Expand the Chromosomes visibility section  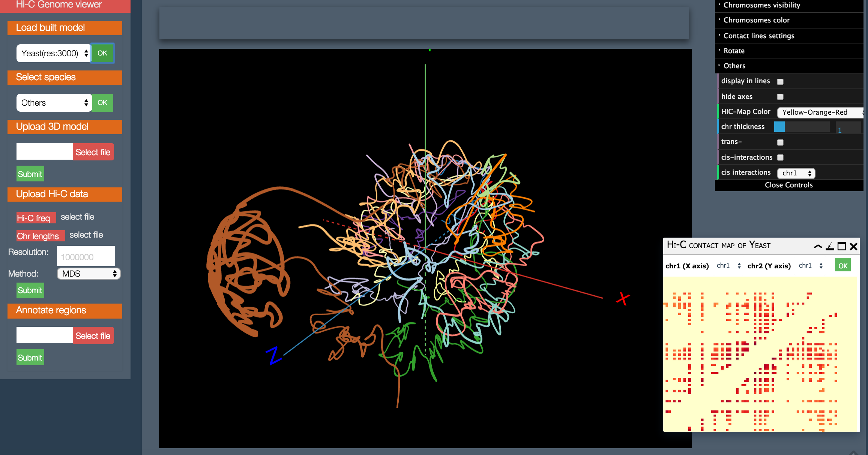coord(761,5)
